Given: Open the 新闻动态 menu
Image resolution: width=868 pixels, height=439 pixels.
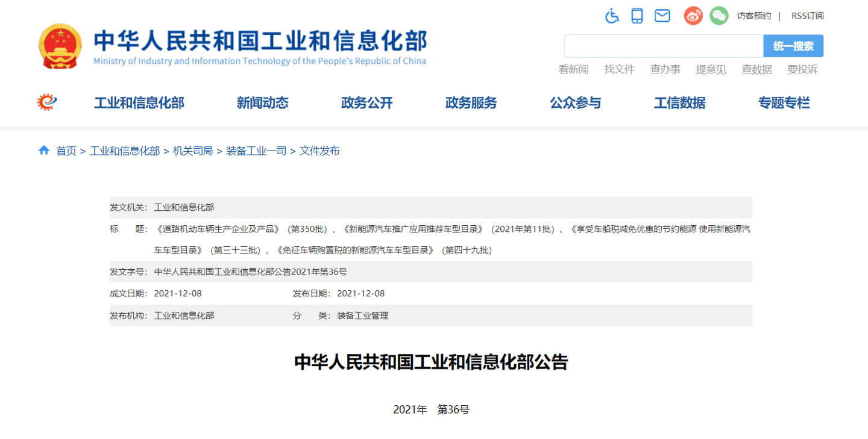Looking at the screenshot, I should (x=262, y=103).
